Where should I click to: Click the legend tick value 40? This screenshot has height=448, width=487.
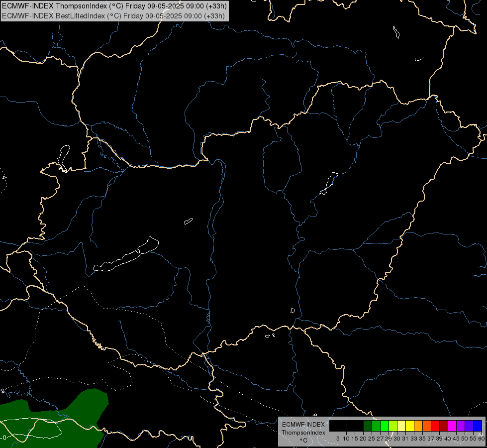448,439
